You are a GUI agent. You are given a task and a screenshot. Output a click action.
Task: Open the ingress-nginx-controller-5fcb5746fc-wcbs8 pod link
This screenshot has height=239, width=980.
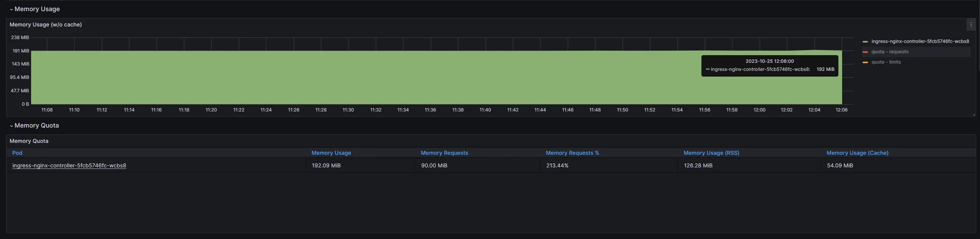point(69,165)
